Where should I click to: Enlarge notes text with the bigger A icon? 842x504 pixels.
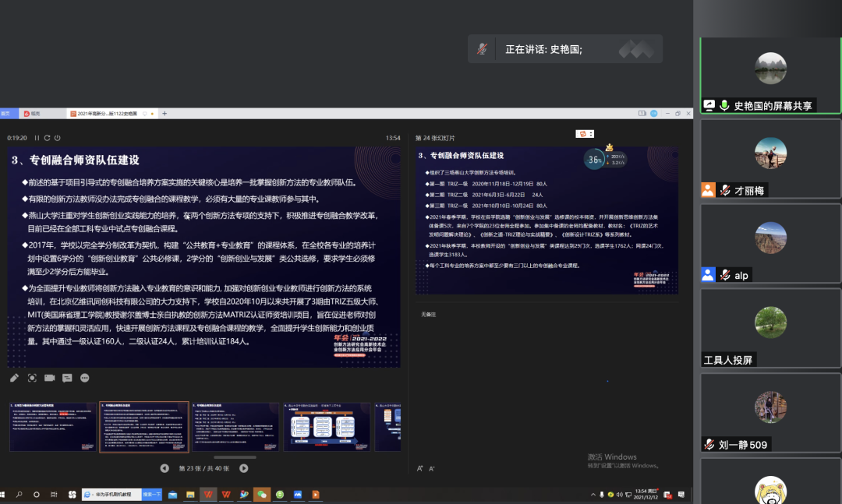click(420, 468)
